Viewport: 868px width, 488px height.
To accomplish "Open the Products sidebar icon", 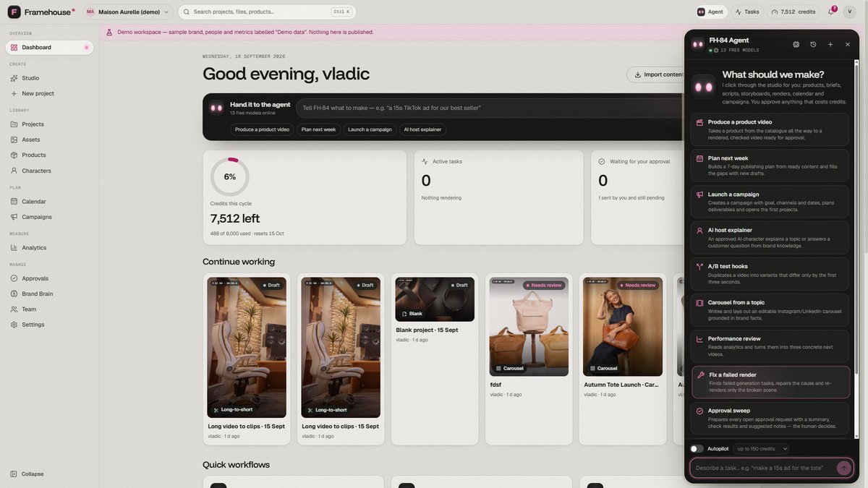I will [x=14, y=155].
